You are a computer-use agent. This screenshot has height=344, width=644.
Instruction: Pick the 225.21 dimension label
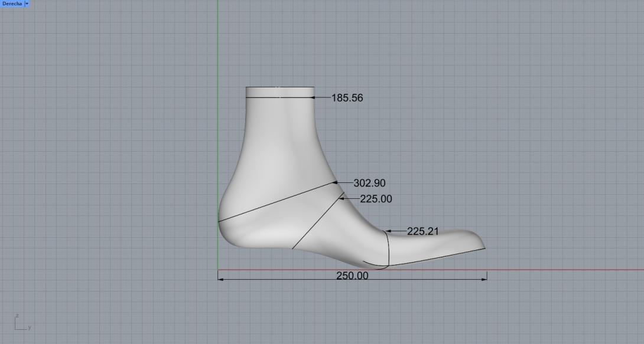click(422, 231)
